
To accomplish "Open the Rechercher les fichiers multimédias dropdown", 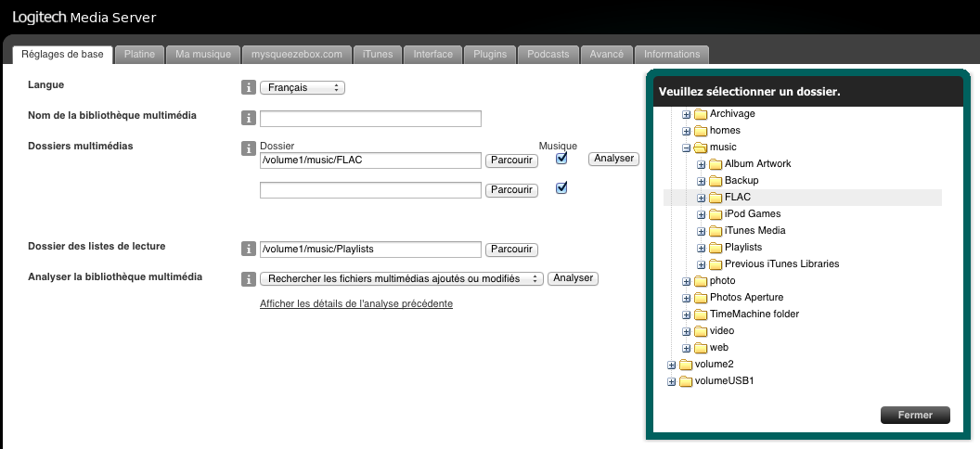I will (x=402, y=278).
